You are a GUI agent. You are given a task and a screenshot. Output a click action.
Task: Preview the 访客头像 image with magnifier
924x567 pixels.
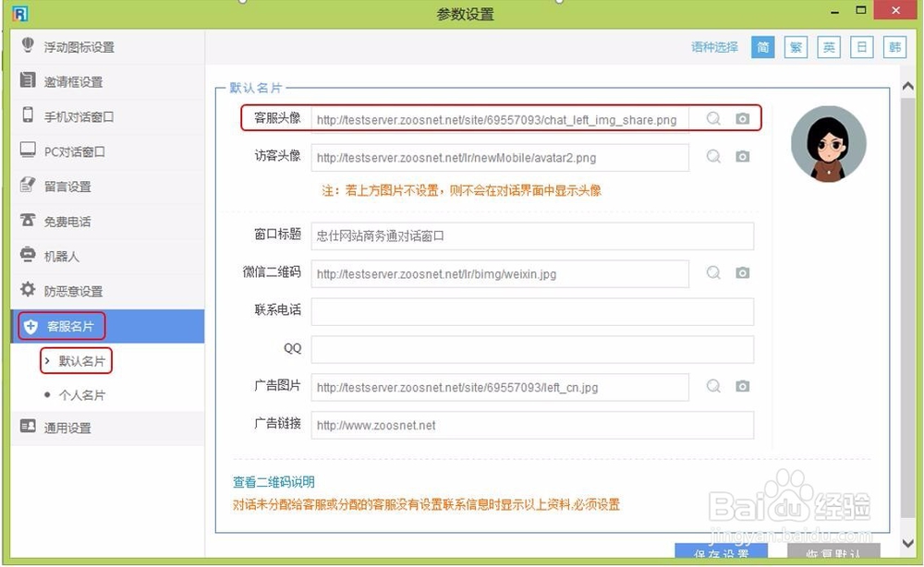pos(713,156)
